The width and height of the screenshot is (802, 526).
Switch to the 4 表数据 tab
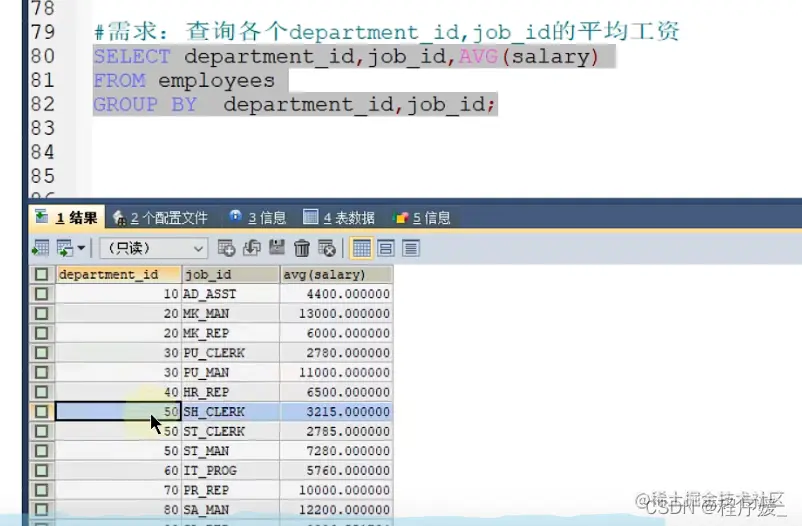(339, 218)
